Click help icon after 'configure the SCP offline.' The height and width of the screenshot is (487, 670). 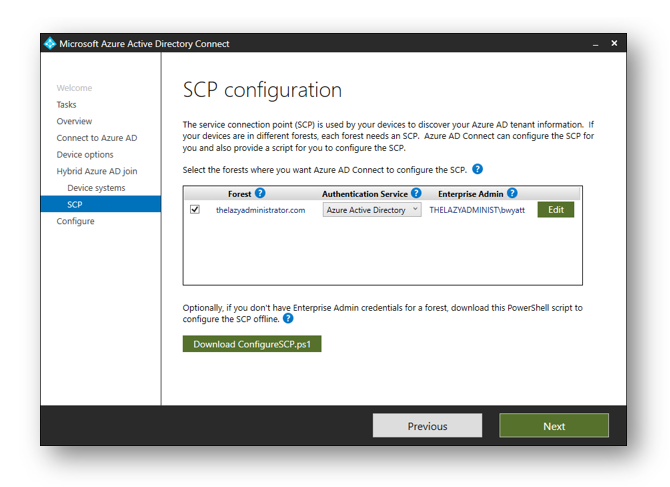(288, 318)
